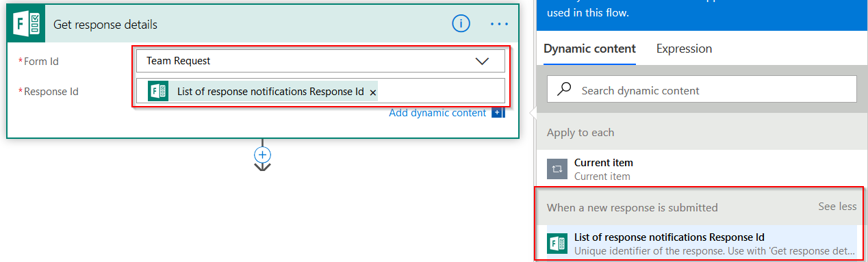868x262 pixels.
Task: Open the info icon on Get response details
Action: coord(461,24)
